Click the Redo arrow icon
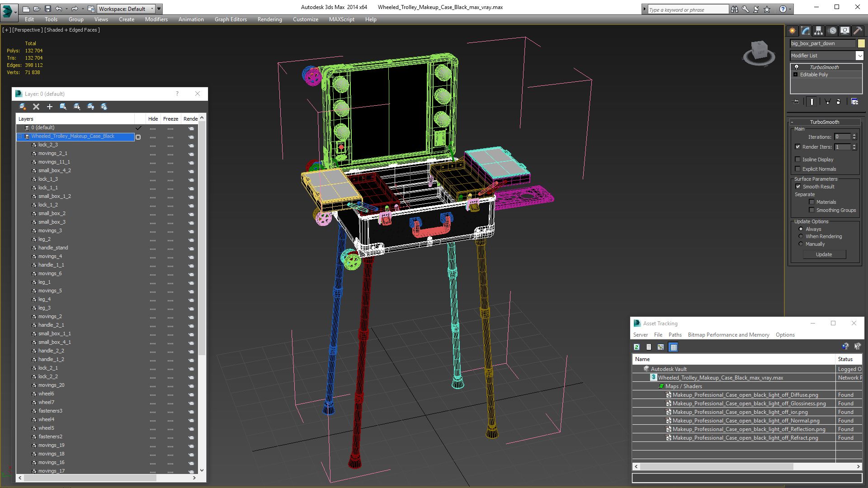Screen dimensions: 868x488 75,9
